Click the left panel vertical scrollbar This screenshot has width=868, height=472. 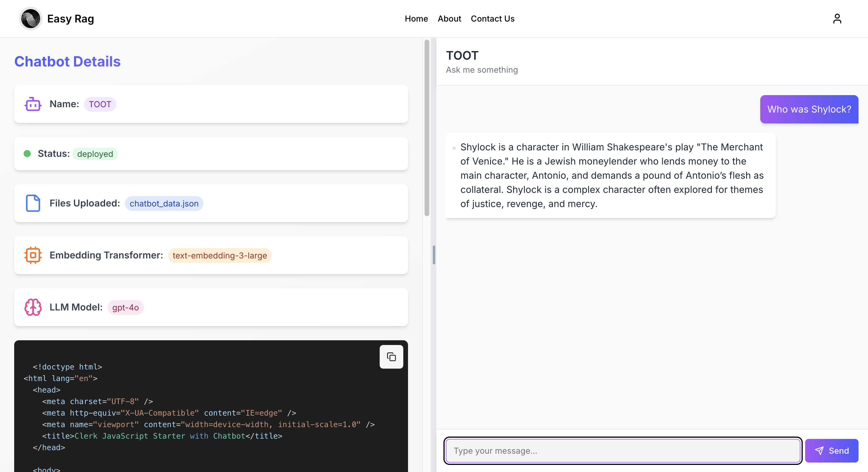click(x=427, y=128)
